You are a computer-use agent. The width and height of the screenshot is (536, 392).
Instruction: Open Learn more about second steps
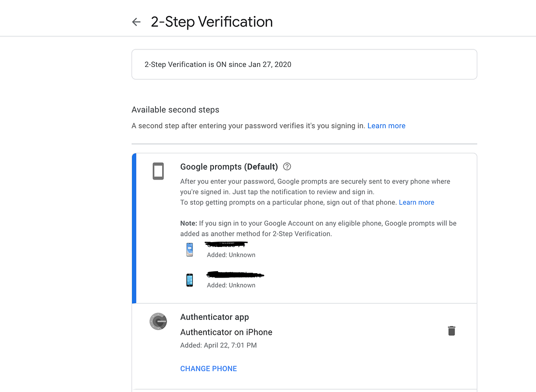386,125
